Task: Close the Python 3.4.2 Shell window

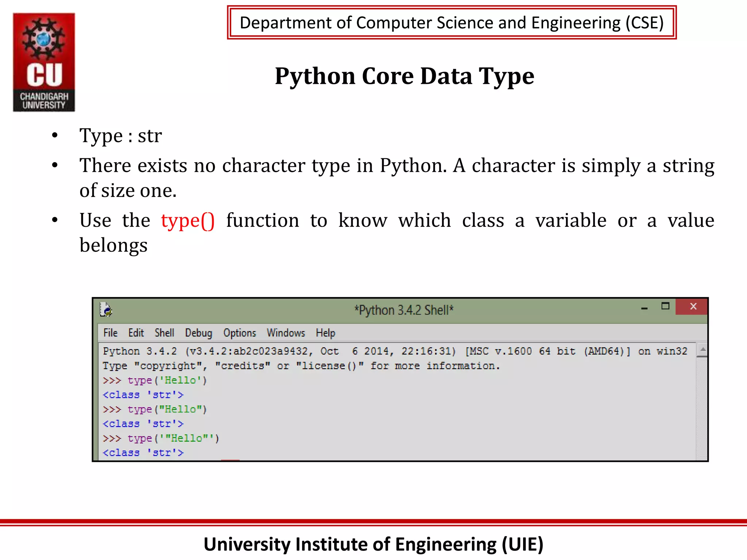Action: [692, 307]
